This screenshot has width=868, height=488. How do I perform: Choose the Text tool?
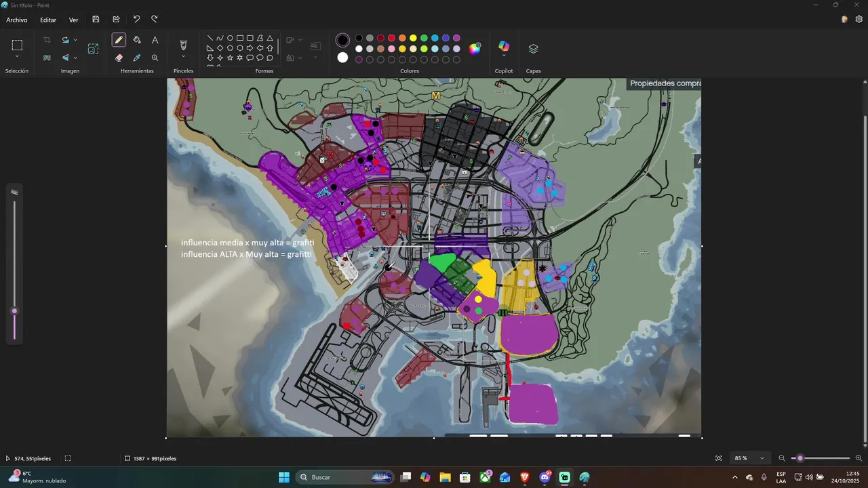coord(155,40)
